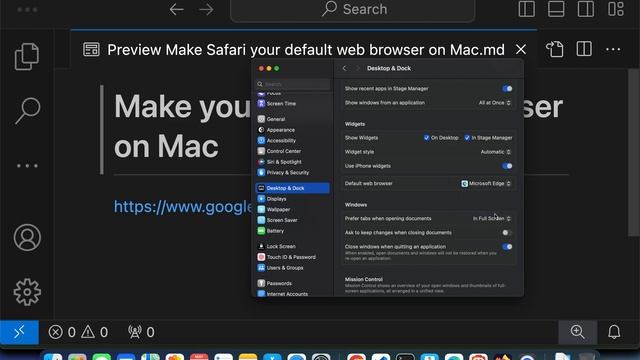Select Screen Saver in settings sidebar
This screenshot has height=360, width=640.
point(293,220)
